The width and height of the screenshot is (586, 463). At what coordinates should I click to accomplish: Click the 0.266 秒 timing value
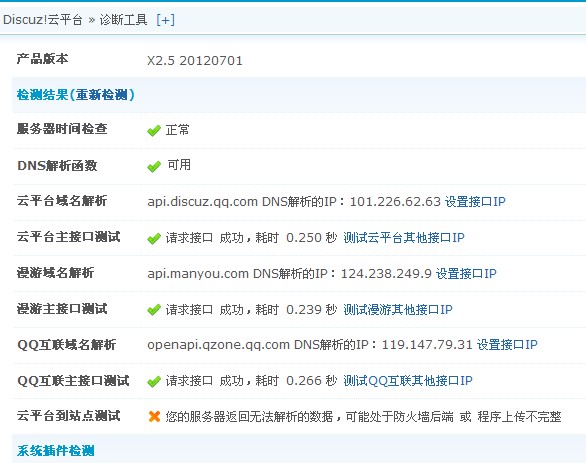311,381
